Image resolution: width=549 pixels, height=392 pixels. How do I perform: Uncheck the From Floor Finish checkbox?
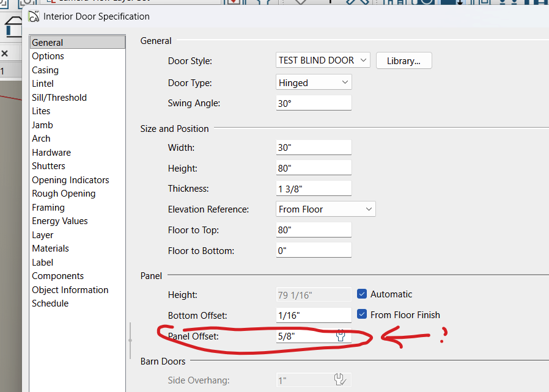[362, 315]
